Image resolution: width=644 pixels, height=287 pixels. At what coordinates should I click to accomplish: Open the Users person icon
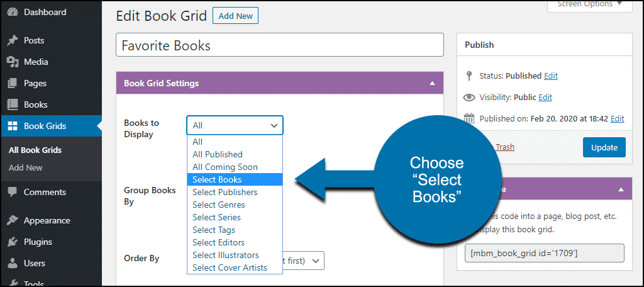tap(13, 263)
